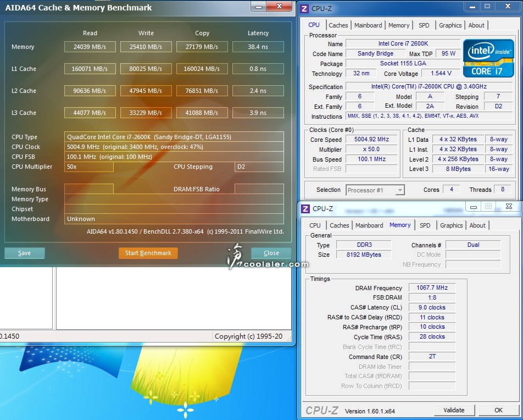The image size is (523, 420).
Task: Close the upper CPU-Z window
Action: pos(508,7)
